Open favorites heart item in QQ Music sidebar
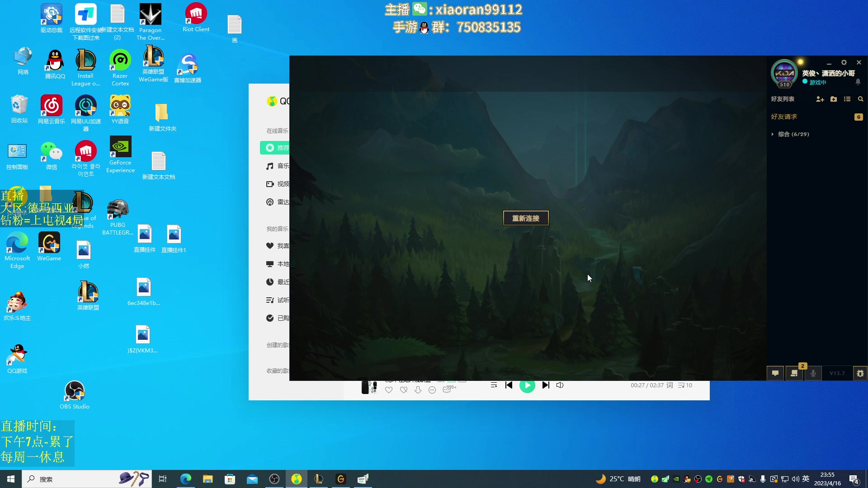Screen dimensions: 868x488 (277, 246)
